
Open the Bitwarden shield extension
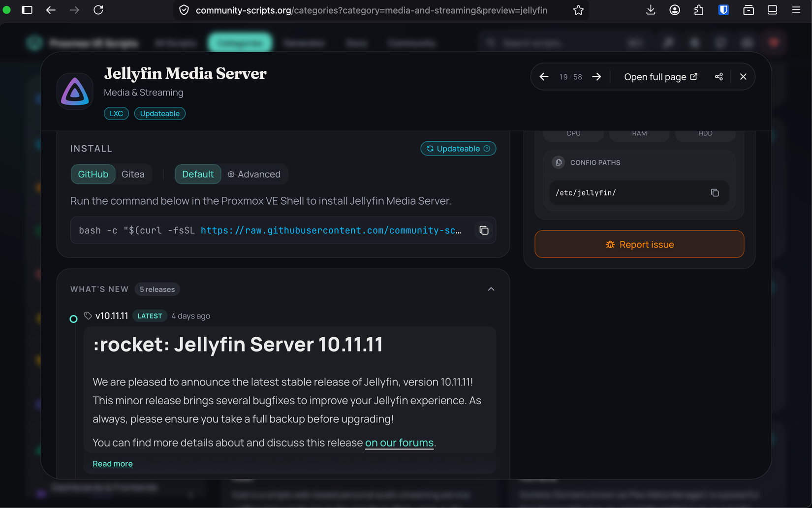pyautogui.click(x=723, y=10)
